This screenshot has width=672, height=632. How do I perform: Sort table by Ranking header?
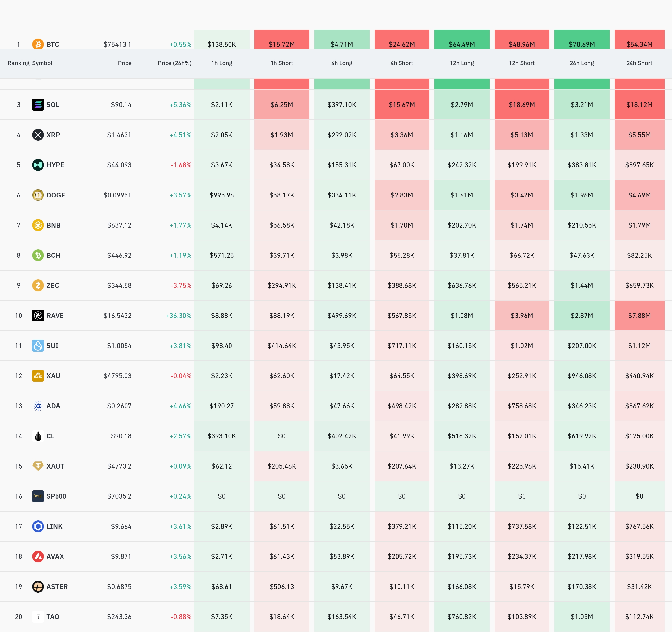coord(18,63)
